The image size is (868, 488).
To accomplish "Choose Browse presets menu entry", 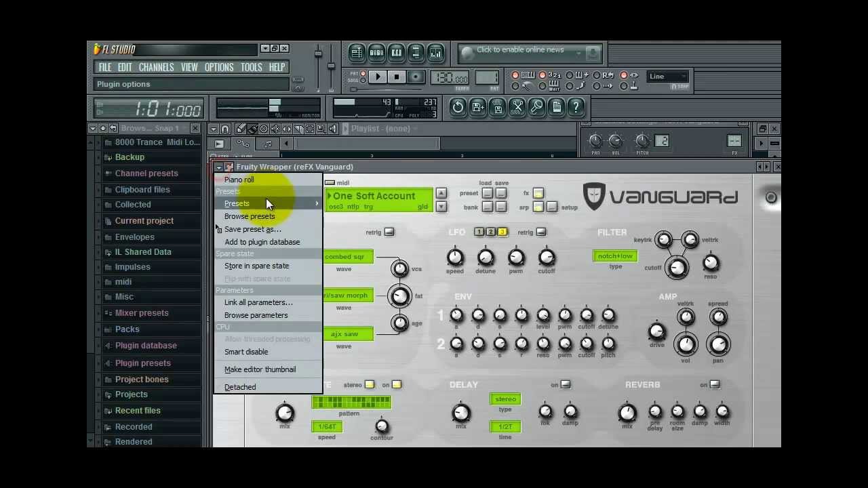I will (x=268, y=216).
